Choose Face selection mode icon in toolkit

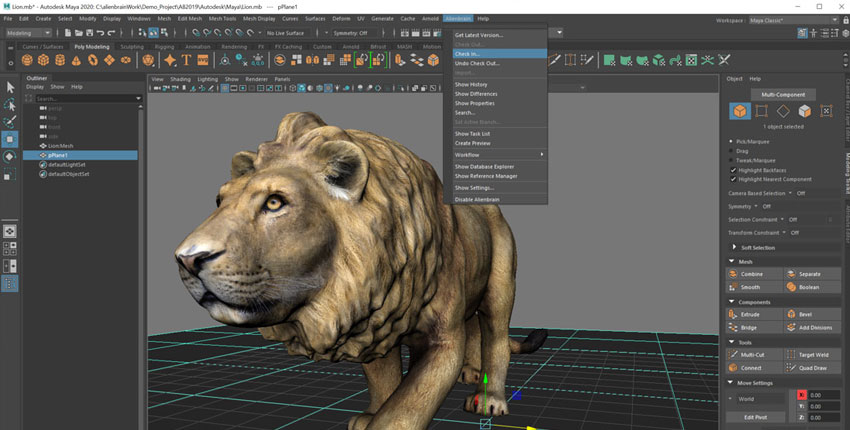804,111
